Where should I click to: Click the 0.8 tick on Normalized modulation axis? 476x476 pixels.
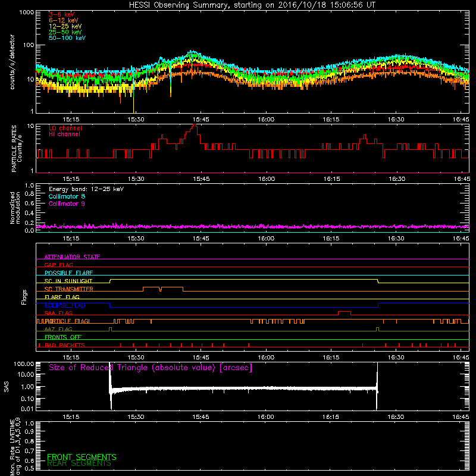pos(29,194)
